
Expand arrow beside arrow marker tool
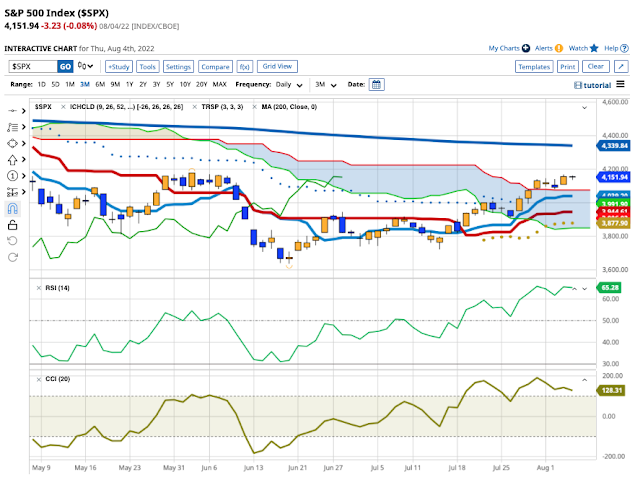[x=24, y=160]
